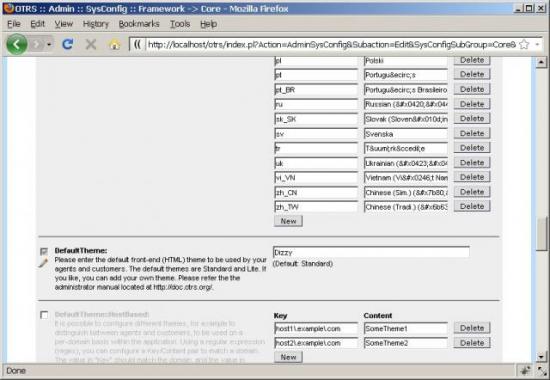Click the host2 example.com key field
The image size is (550, 380).
pyautogui.click(x=316, y=343)
